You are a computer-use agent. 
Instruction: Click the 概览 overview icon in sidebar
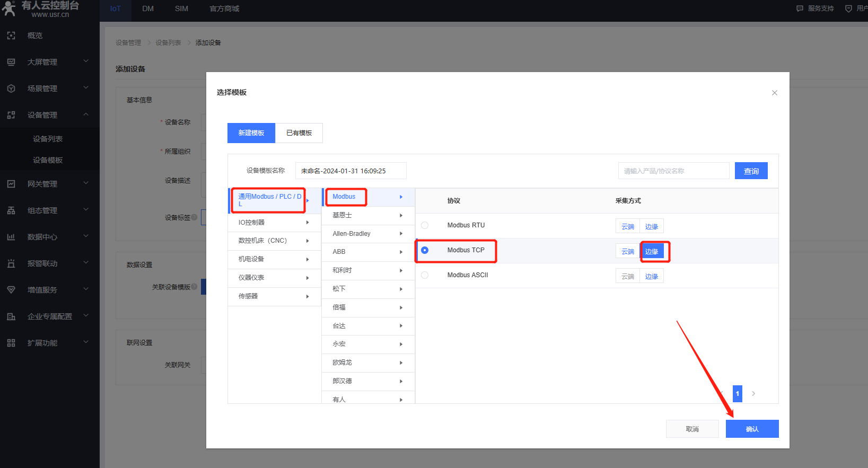[11, 36]
